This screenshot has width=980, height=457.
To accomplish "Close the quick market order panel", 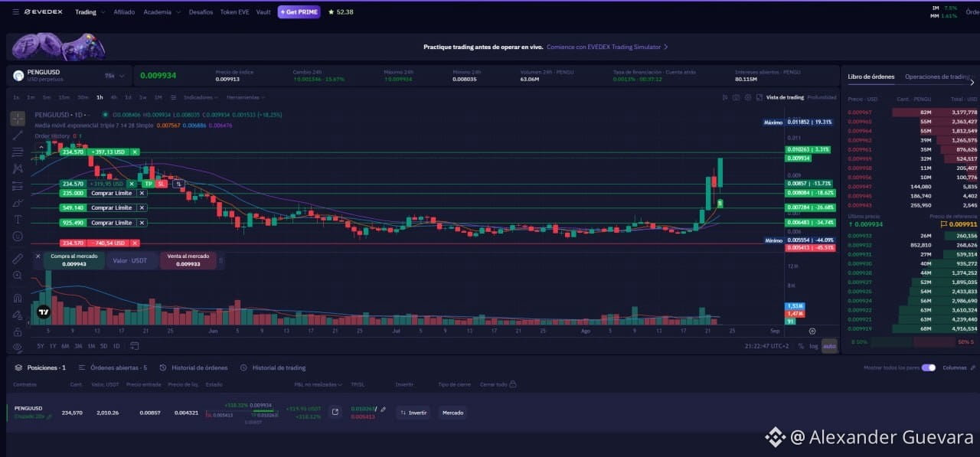I will click(38, 256).
